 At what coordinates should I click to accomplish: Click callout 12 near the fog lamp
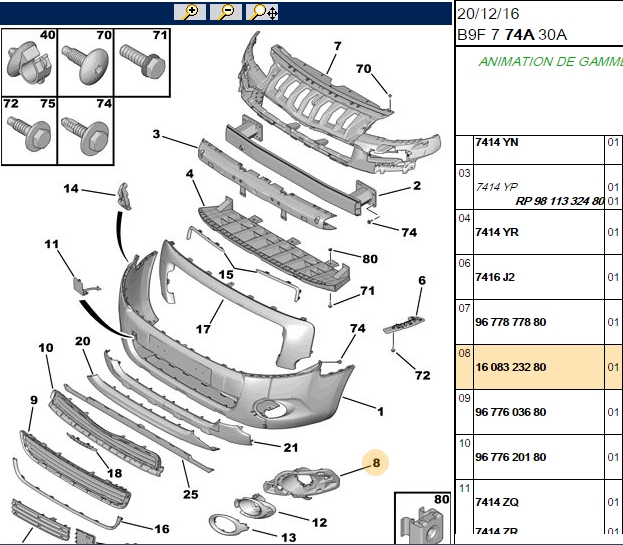[319, 522]
